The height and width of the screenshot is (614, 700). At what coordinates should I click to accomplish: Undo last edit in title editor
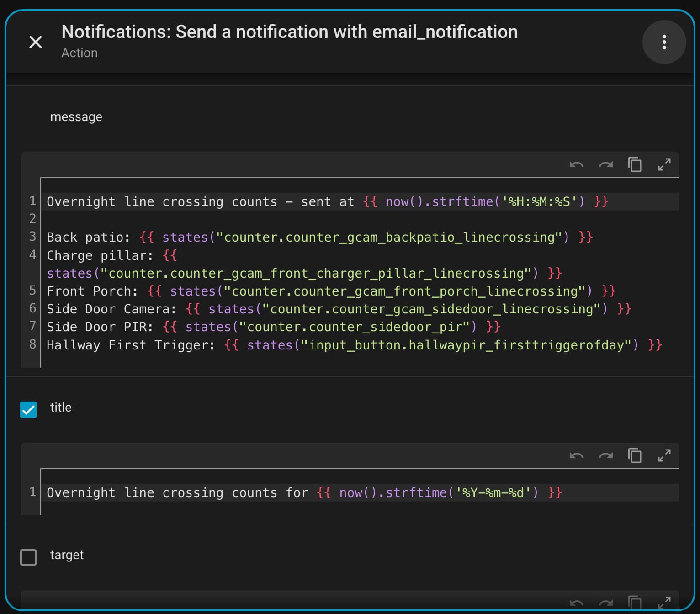click(576, 455)
